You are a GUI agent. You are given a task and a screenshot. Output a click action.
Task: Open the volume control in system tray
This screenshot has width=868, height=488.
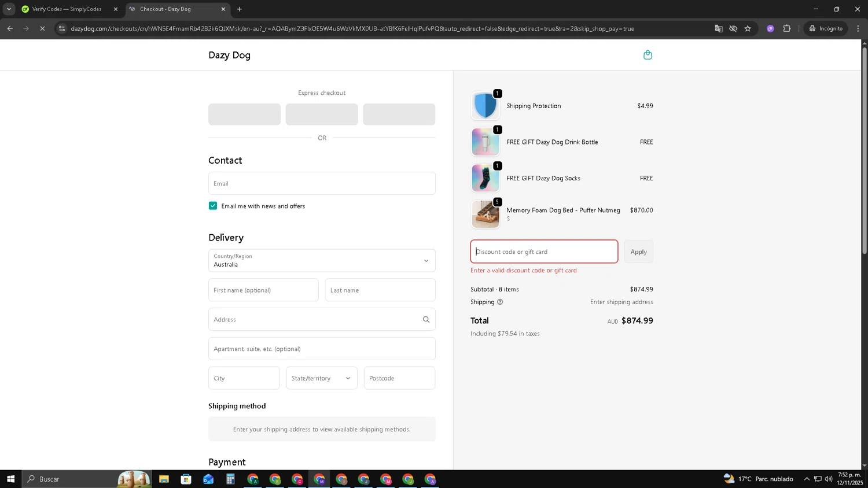(x=829, y=479)
